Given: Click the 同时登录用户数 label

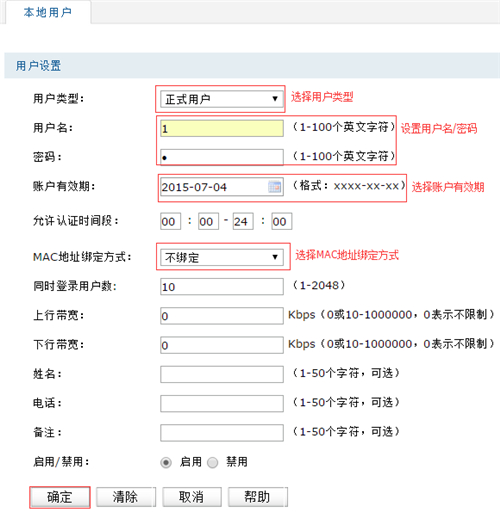Looking at the screenshot, I should coord(75,286).
